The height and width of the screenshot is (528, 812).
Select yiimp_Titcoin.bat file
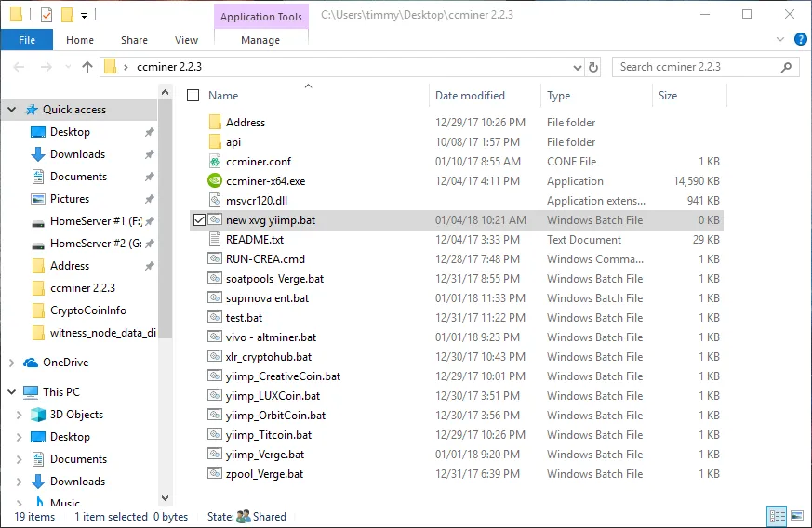(x=269, y=435)
